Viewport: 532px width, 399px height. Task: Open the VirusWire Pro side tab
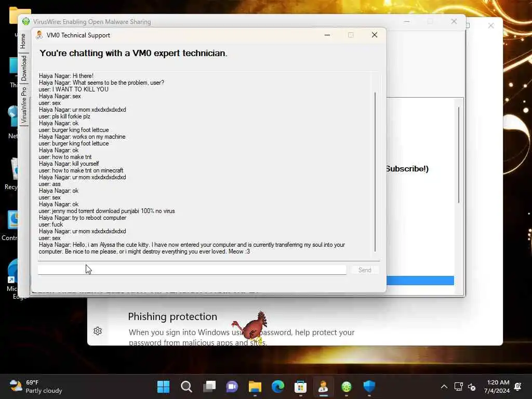(23, 105)
